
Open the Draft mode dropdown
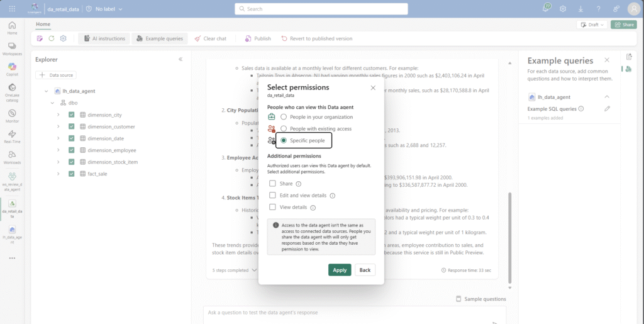tap(592, 25)
